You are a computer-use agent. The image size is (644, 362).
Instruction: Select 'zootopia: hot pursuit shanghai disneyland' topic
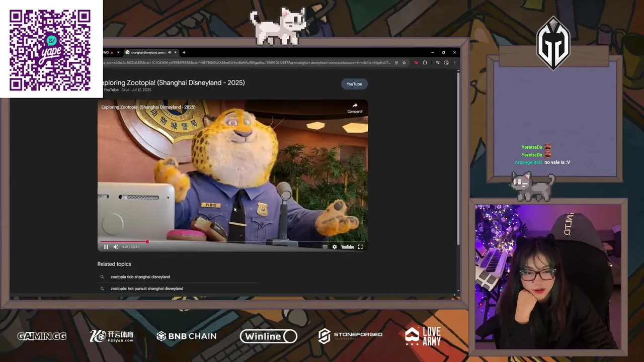pos(147,289)
